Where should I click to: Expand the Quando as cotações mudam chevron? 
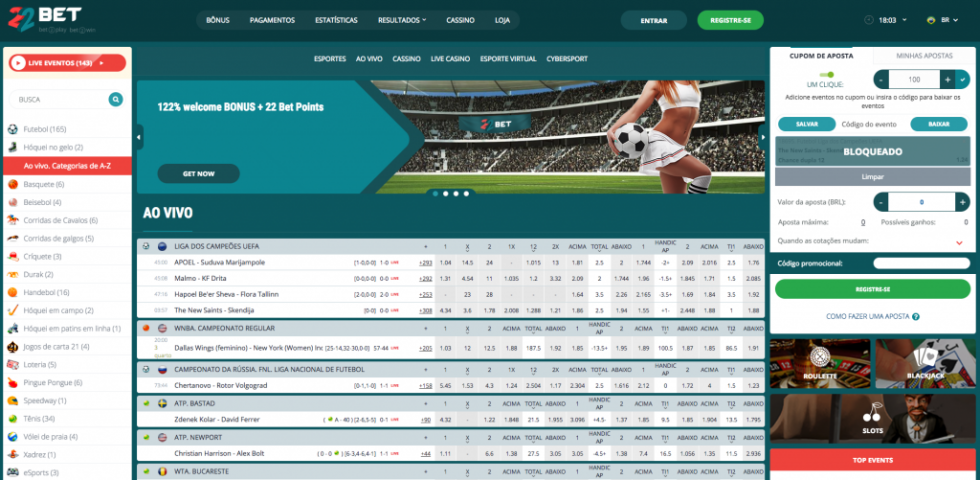click(x=959, y=242)
